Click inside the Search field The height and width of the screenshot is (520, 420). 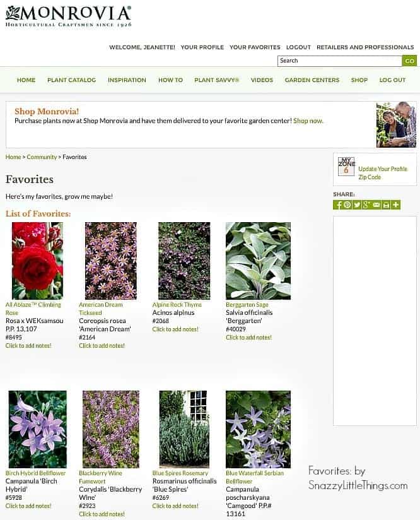coord(339,61)
